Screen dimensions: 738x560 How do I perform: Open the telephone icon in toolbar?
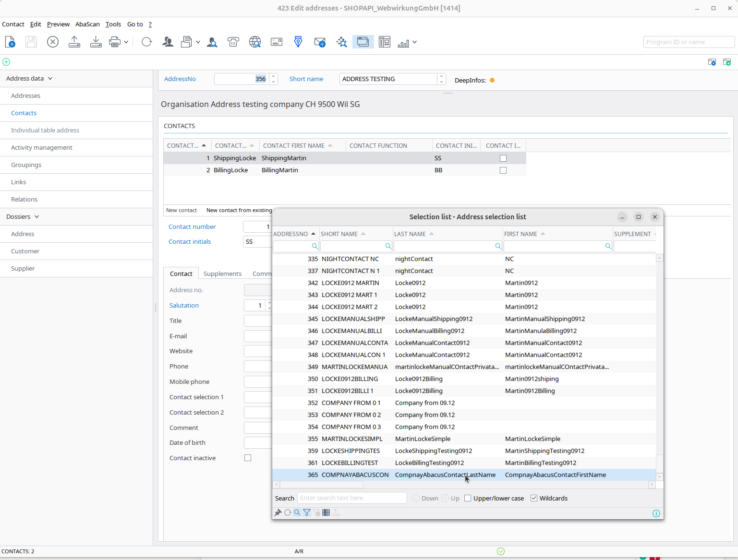[x=233, y=42]
